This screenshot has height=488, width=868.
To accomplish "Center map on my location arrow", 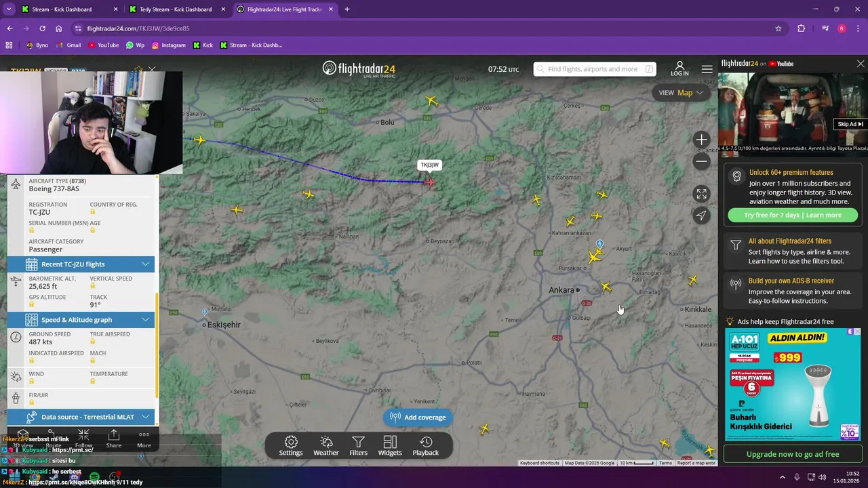I will [701, 216].
